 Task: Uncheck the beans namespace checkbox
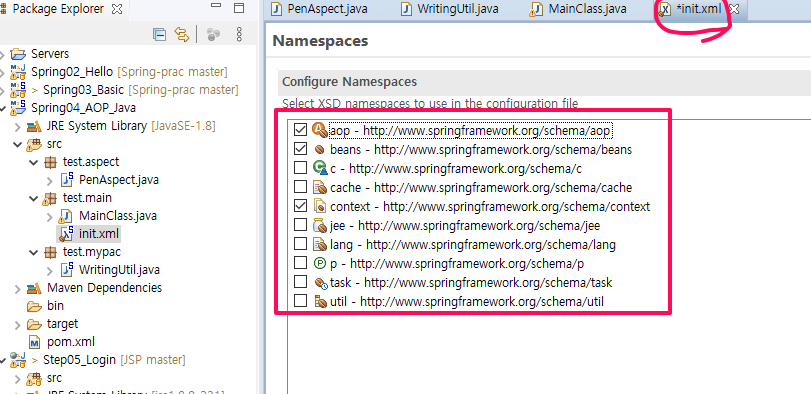click(300, 149)
